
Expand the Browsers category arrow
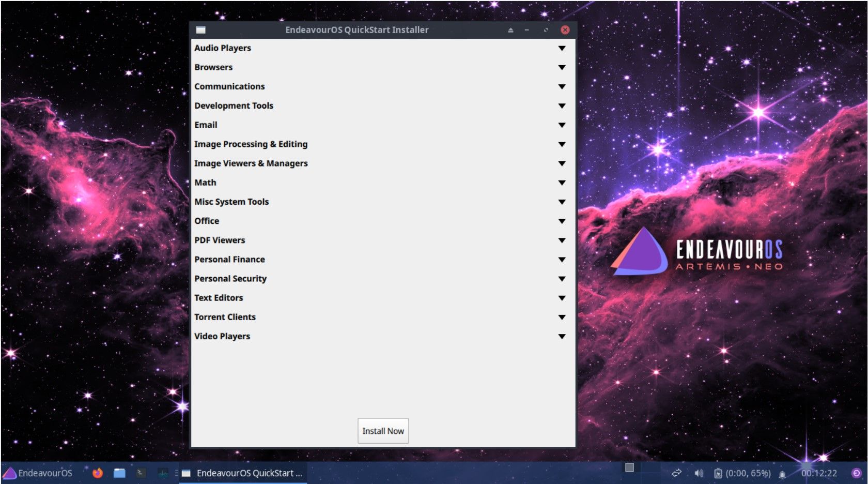coord(562,67)
